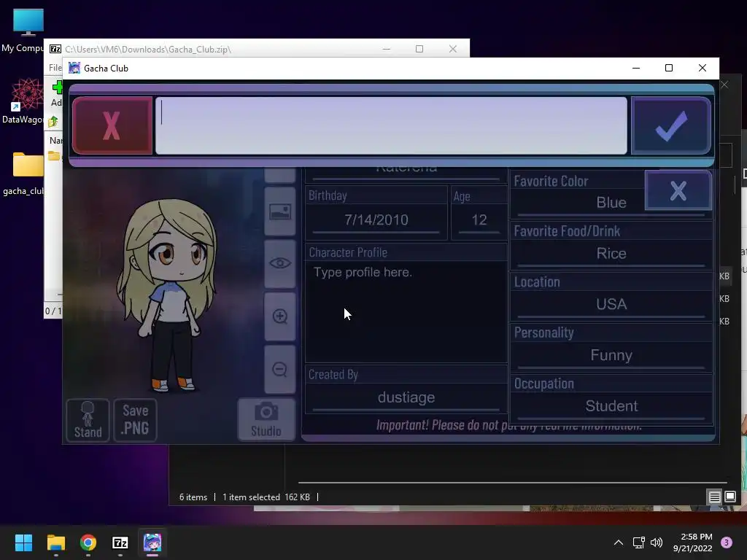Click Gacha Club title bar icon
The image size is (747, 560).
point(74,68)
